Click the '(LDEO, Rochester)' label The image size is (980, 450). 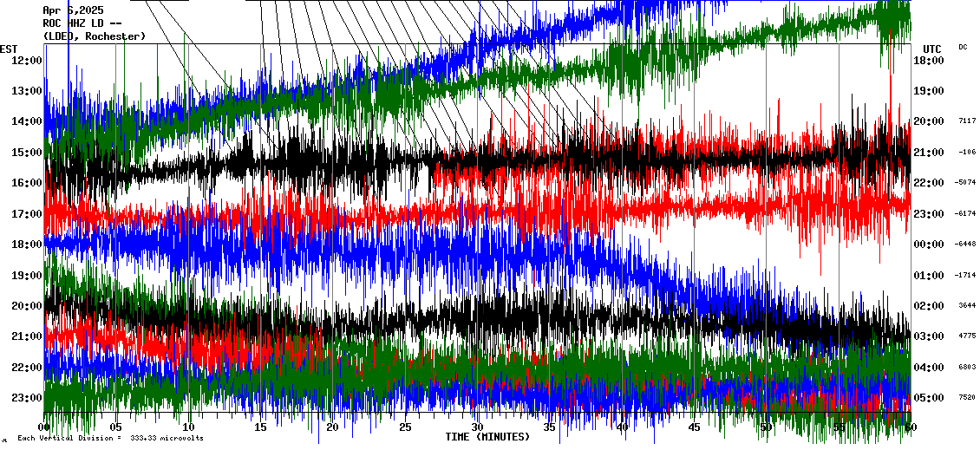point(95,36)
